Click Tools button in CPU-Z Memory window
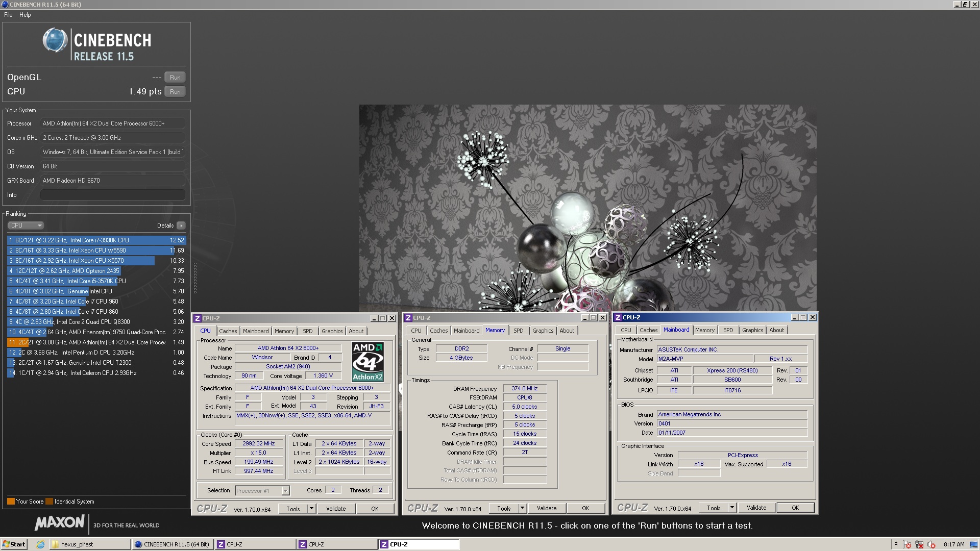Viewport: 980px width, 551px height. 504,508
